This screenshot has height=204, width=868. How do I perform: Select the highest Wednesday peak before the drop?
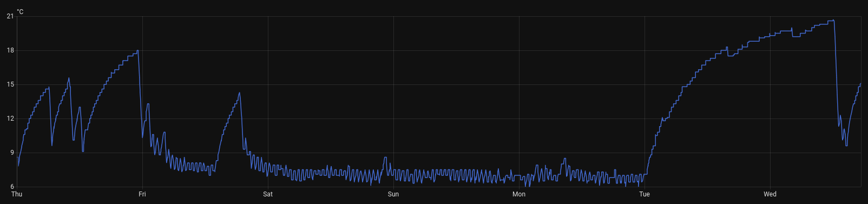(833, 20)
